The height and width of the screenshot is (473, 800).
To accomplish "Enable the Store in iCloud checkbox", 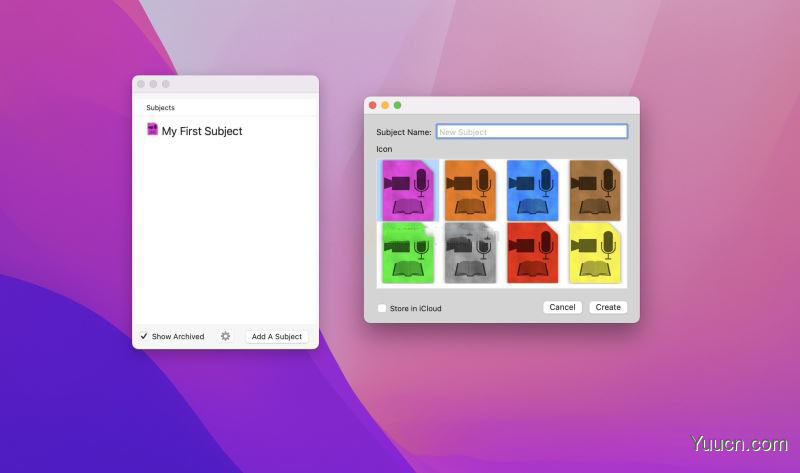I will (382, 308).
